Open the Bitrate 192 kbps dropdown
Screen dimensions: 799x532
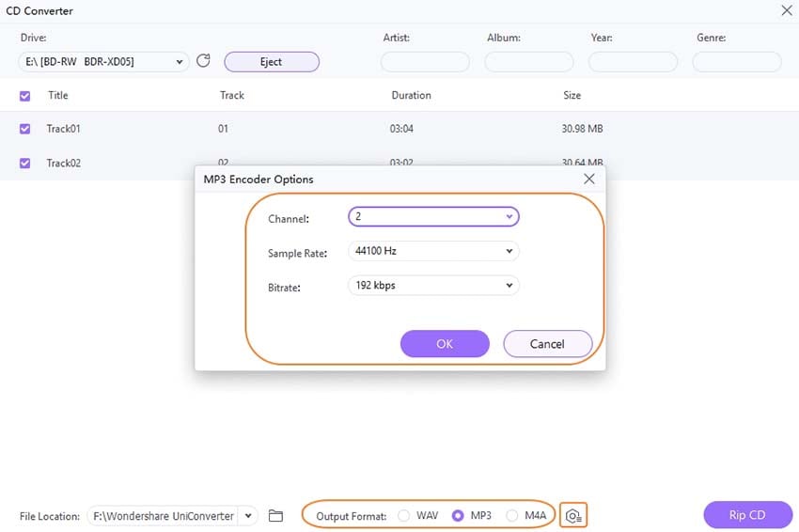433,286
